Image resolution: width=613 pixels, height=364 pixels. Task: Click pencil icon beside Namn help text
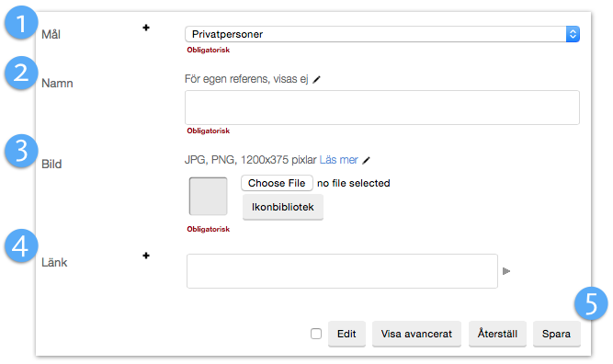coord(316,79)
